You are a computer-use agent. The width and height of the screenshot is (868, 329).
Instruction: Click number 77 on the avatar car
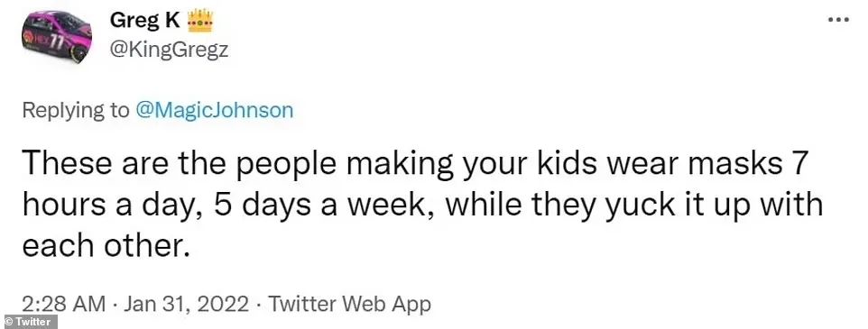55,40
